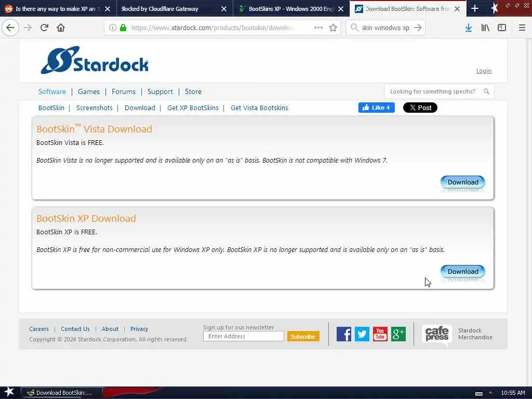The height and width of the screenshot is (399, 532).
Task: Open the Forums nav menu
Action: click(x=124, y=91)
